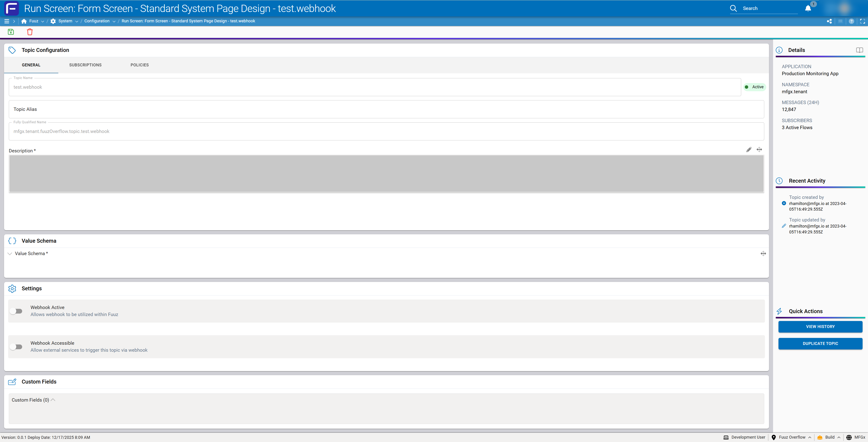Click the Description edit pencil icon
Image resolution: width=868 pixels, height=442 pixels.
(x=749, y=150)
